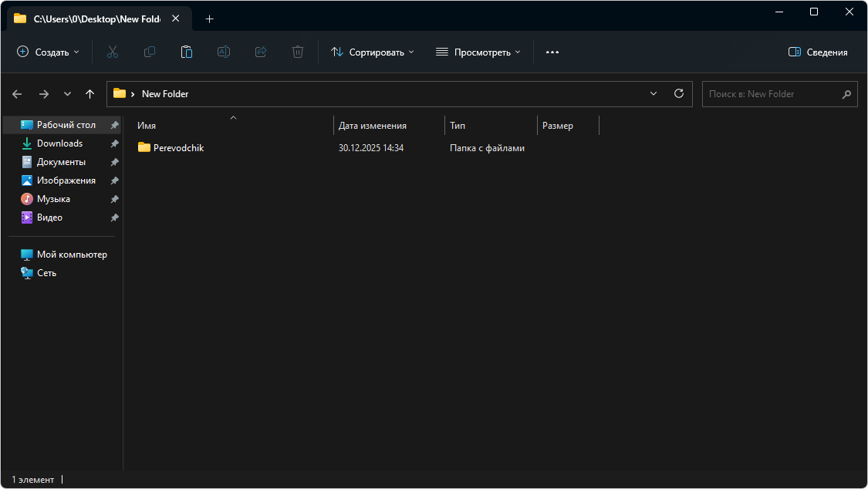The image size is (868, 489).
Task: Click the Cut scissors icon in toolbar
Action: point(113,52)
